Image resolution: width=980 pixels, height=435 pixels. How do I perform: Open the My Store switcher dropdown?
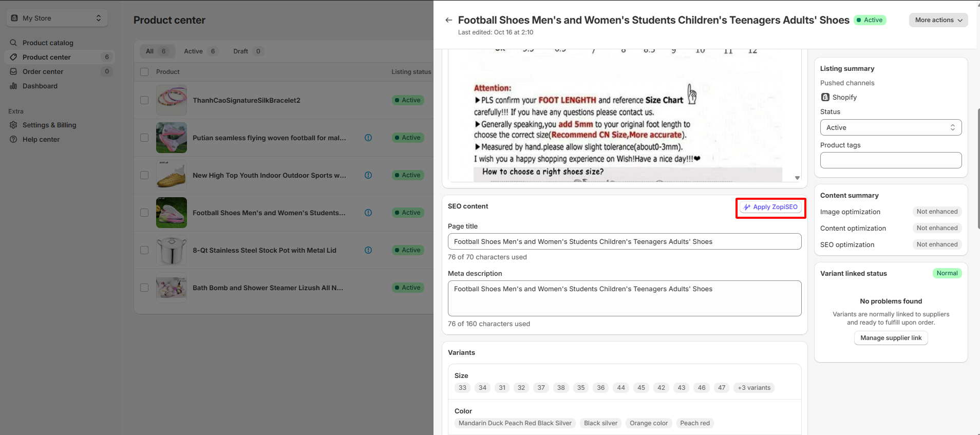[x=57, y=18]
